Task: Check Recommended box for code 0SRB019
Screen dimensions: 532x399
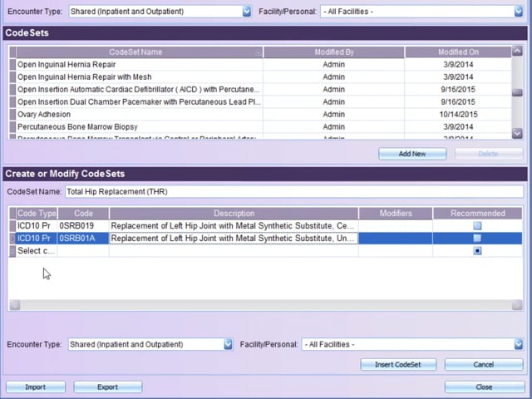Action: pos(477,226)
